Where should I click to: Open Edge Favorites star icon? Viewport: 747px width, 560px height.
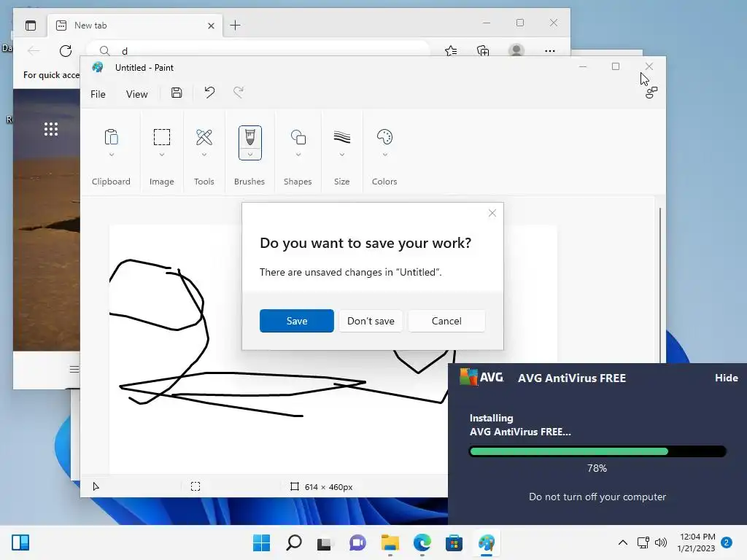click(451, 50)
